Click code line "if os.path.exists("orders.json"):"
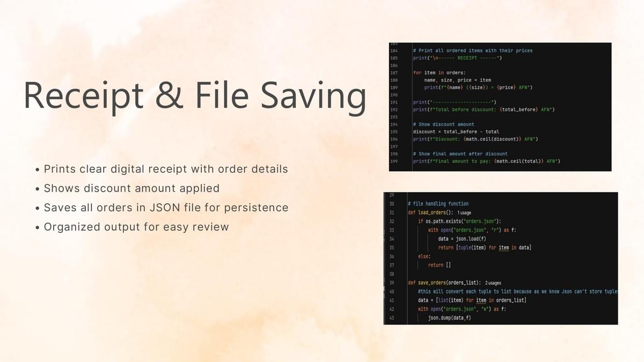Screen dimensions: 644x362 point(459,221)
